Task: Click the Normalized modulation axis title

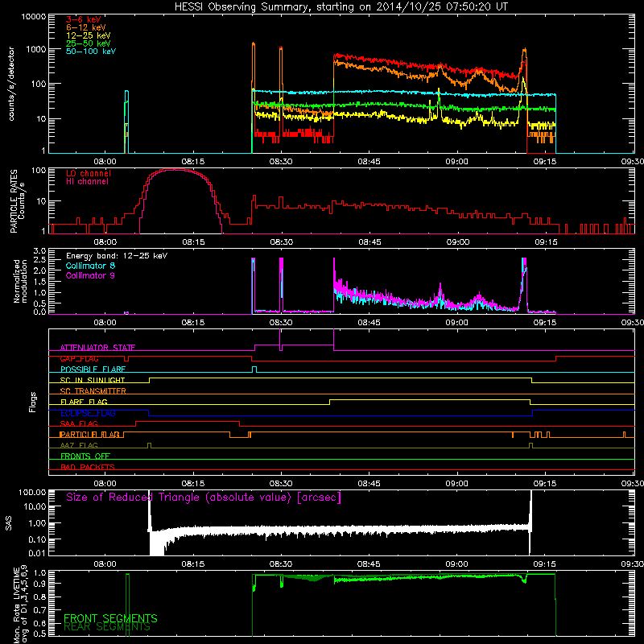Action: click(20, 281)
